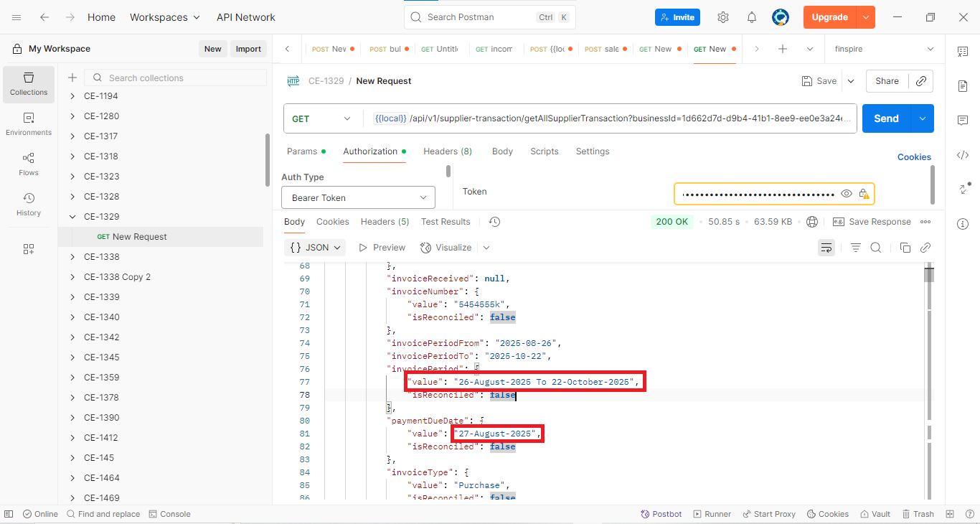
Task: Open the response Cookies tab
Action: (333, 222)
